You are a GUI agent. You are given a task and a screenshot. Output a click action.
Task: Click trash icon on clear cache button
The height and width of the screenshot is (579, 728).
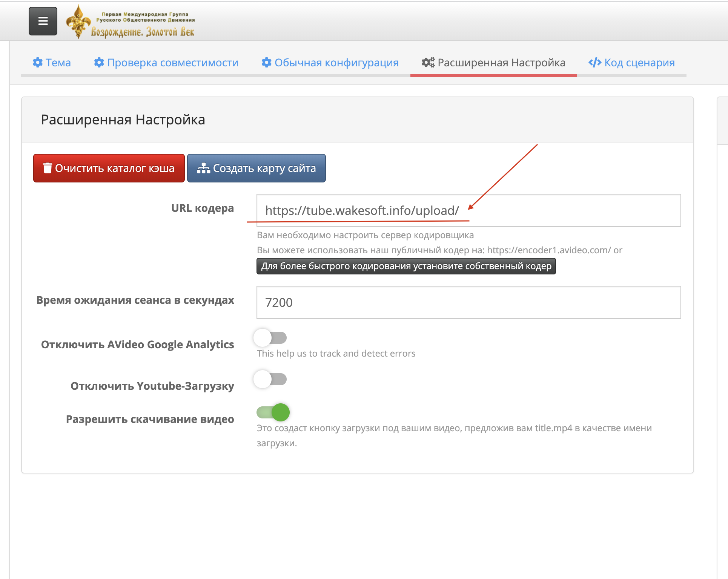tap(47, 168)
